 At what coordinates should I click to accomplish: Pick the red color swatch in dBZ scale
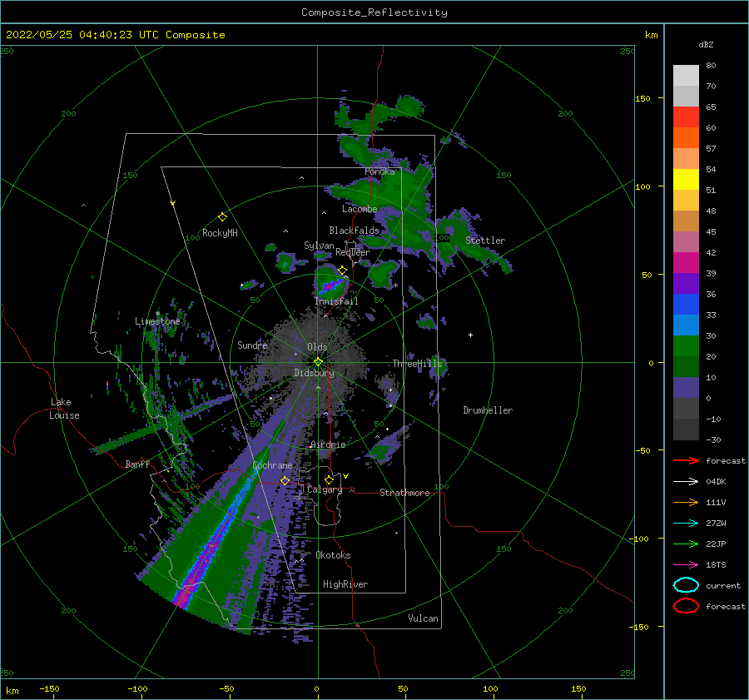[686, 117]
